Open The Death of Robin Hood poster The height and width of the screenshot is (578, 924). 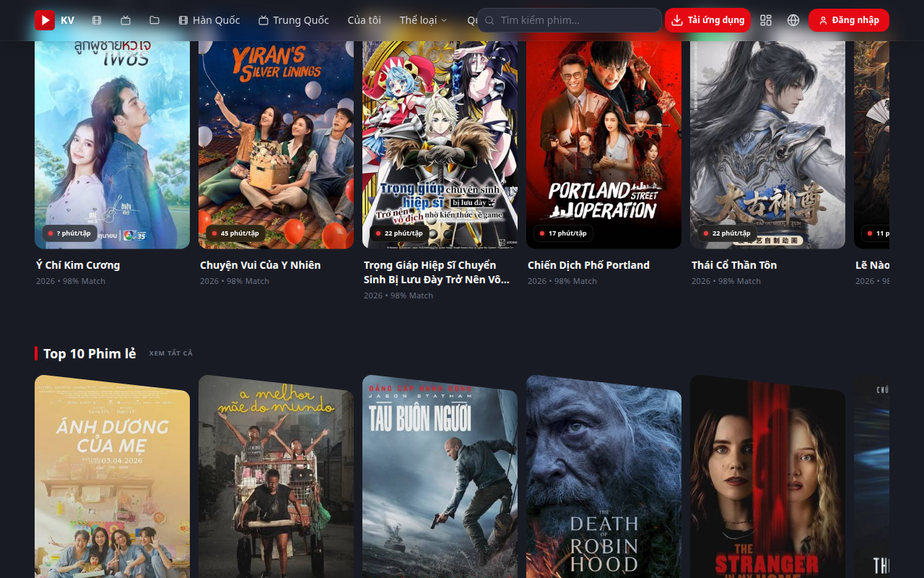[x=604, y=477]
